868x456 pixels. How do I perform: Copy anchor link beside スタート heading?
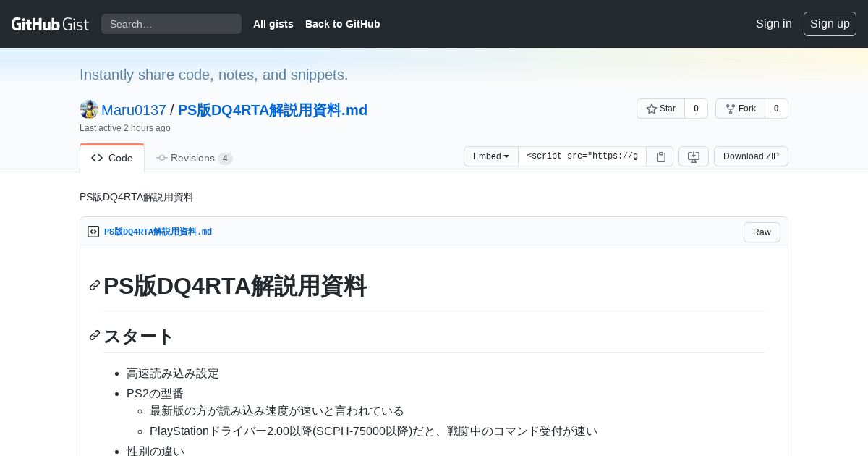(95, 335)
